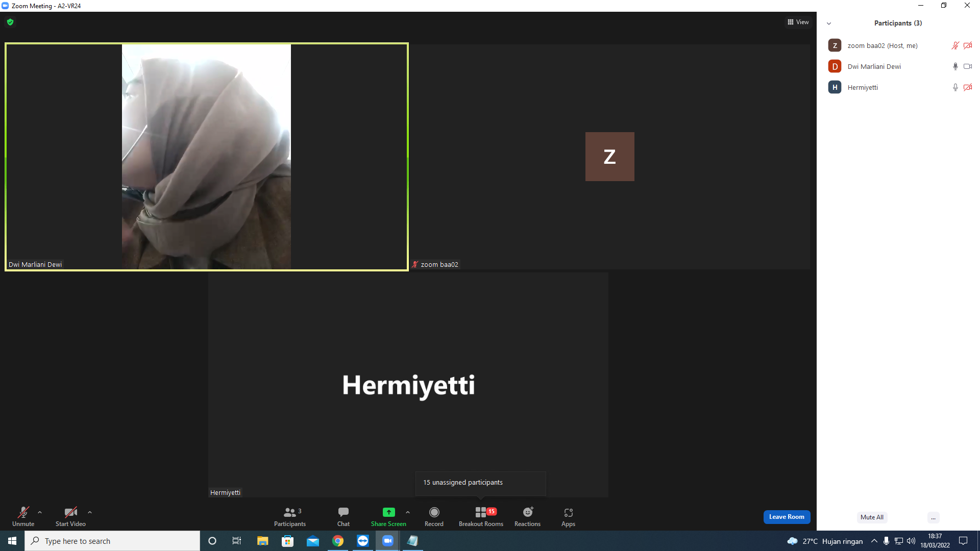980x551 pixels.
Task: Click muted microphone icon for zoom baa02
Action: (x=955, y=45)
